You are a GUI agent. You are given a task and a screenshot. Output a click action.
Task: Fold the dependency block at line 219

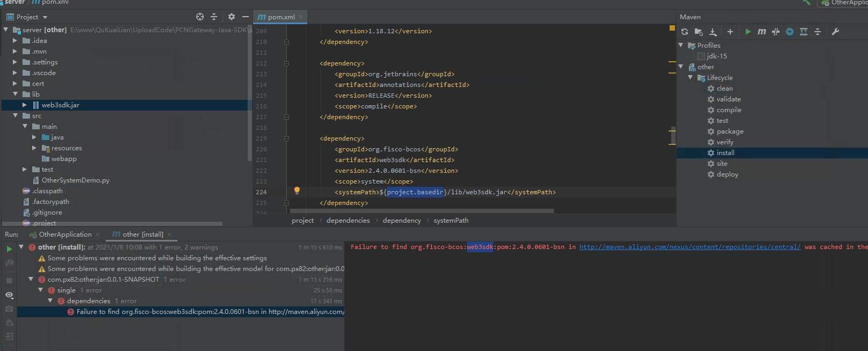coord(286,138)
